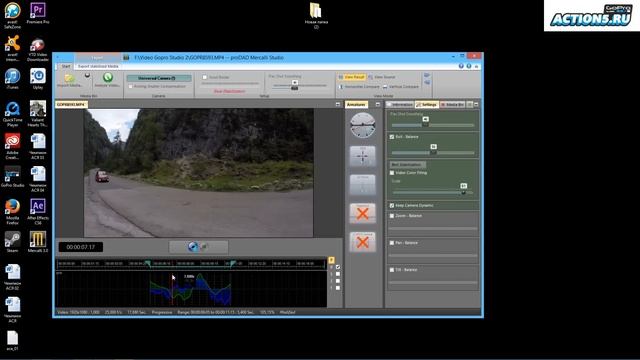This screenshot has width=640, height=360.
Task: Click the 00:00:07.17 timecode display
Action: [80, 247]
